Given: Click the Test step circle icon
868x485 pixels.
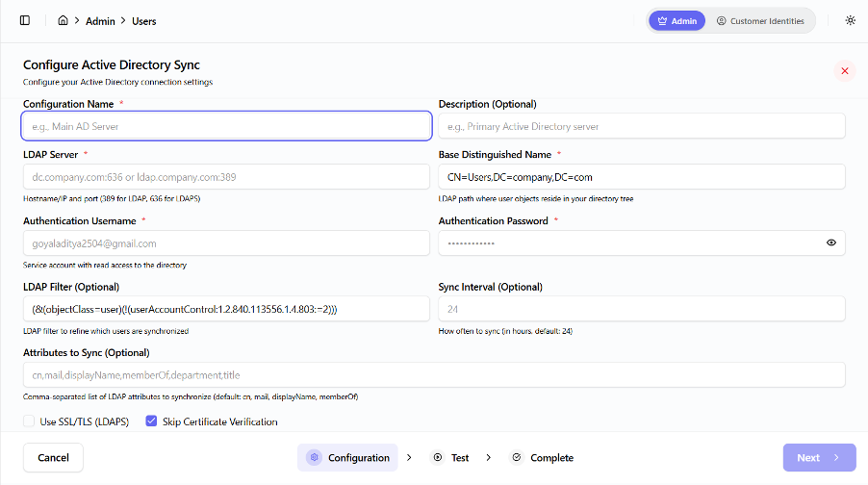Looking at the screenshot, I should tap(438, 457).
